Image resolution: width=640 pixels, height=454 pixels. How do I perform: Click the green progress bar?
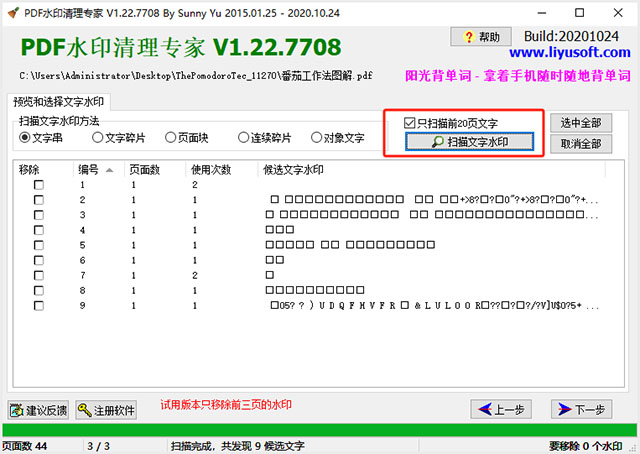[x=320, y=430]
